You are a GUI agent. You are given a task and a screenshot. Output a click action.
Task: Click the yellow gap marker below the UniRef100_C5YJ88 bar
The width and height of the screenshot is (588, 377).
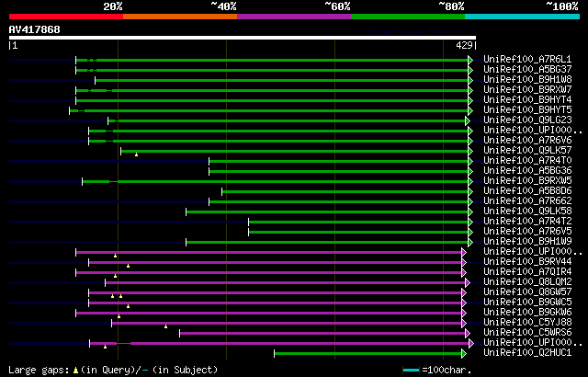click(165, 326)
